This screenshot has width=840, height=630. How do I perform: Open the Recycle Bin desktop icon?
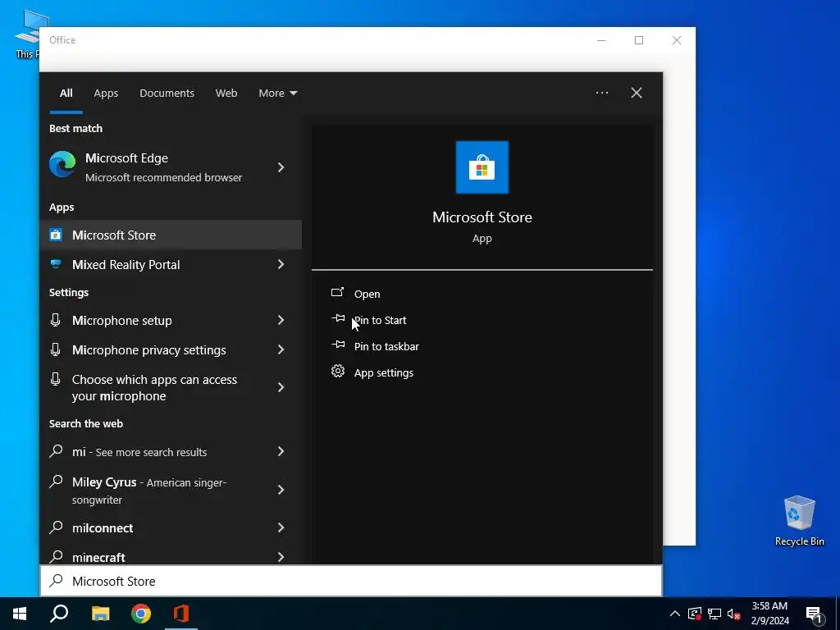tap(799, 521)
